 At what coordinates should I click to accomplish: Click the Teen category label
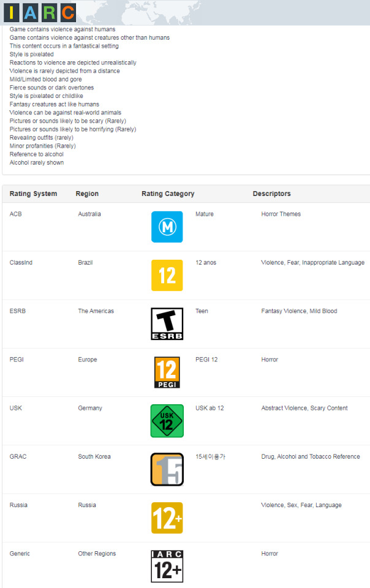point(202,311)
